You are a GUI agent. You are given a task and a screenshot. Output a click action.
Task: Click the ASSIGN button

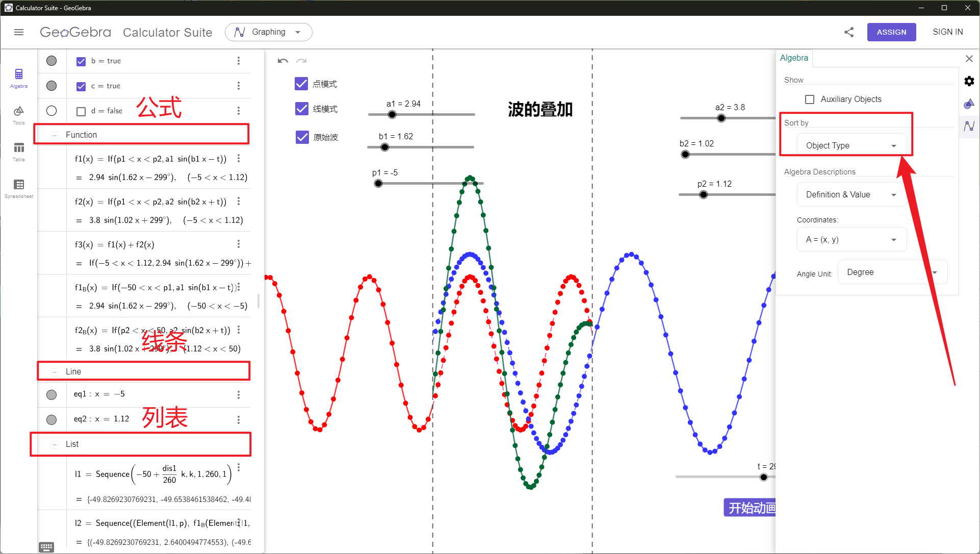pos(891,32)
